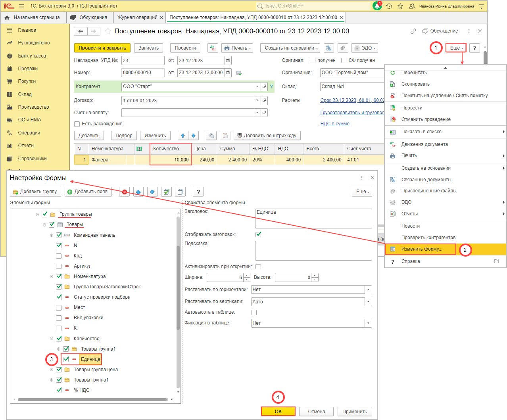This screenshot has height=420, width=507.
Task: Enable Автовысота в таблице checkbox
Action: click(254, 313)
